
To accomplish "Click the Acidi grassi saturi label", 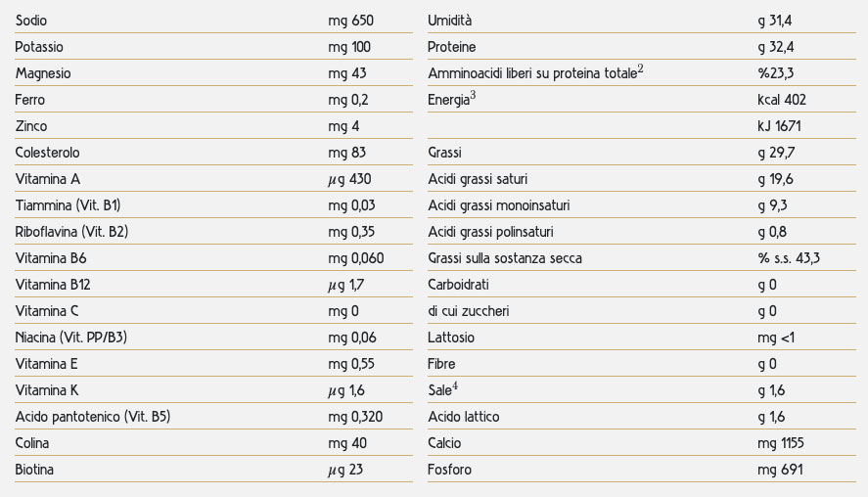I will 478,179.
